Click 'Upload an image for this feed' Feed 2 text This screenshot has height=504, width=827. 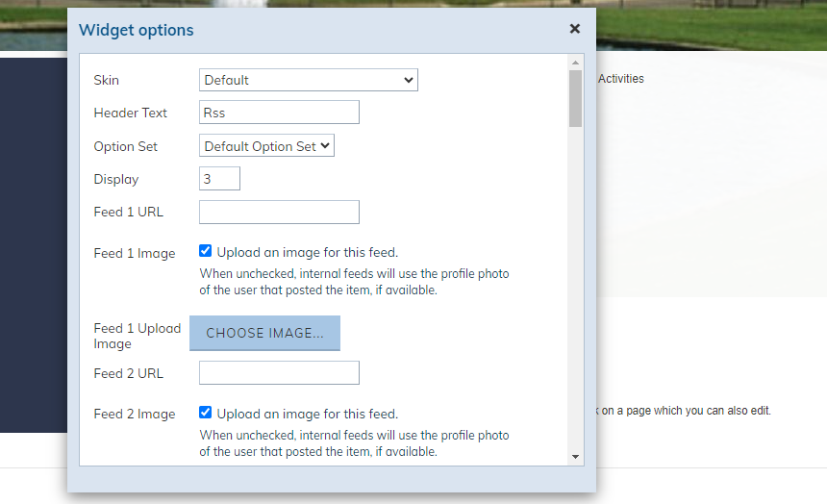(308, 414)
